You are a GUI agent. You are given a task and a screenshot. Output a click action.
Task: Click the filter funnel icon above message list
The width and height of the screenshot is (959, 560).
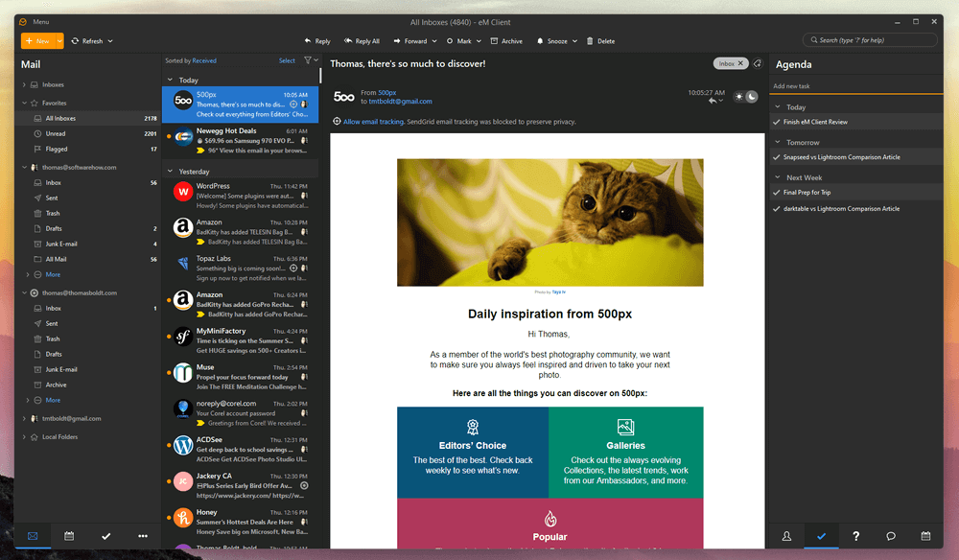(x=308, y=60)
